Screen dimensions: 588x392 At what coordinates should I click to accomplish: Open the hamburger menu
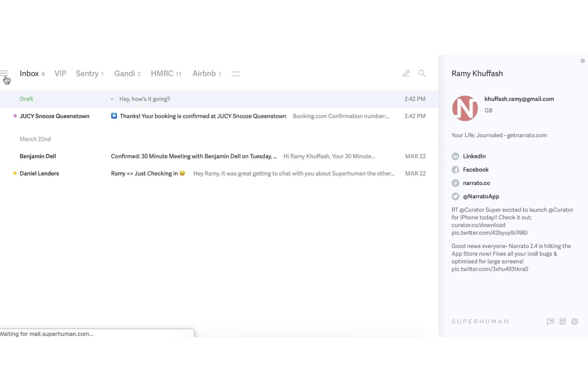[4, 73]
